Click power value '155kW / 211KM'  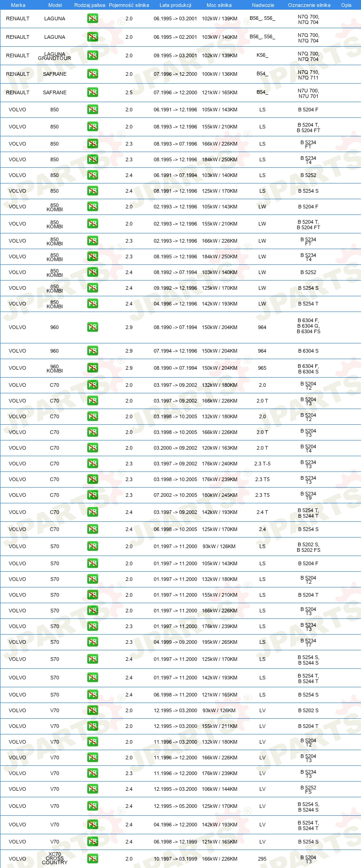219,726
